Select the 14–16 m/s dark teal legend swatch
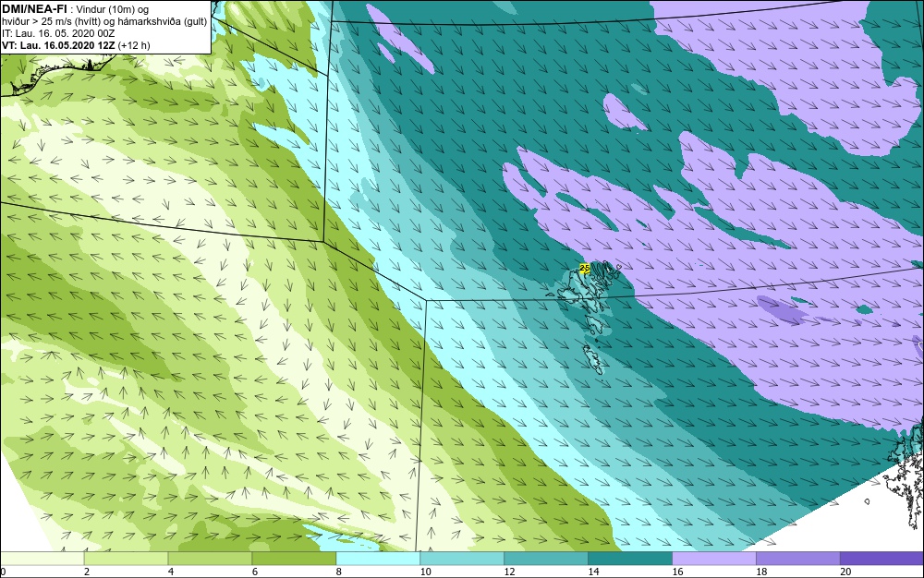Viewport: 924px width, 578px height. 630,559
